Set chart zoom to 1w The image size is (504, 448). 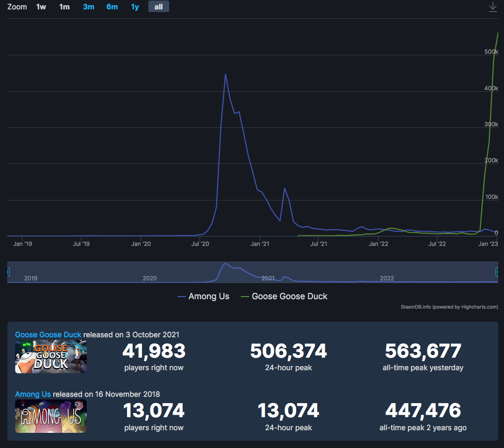pos(41,7)
